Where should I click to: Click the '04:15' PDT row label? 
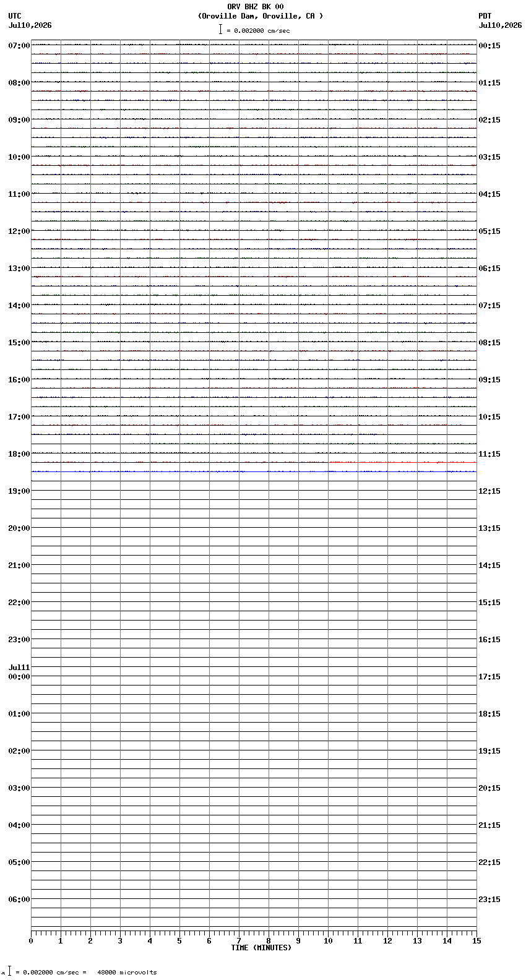point(489,194)
